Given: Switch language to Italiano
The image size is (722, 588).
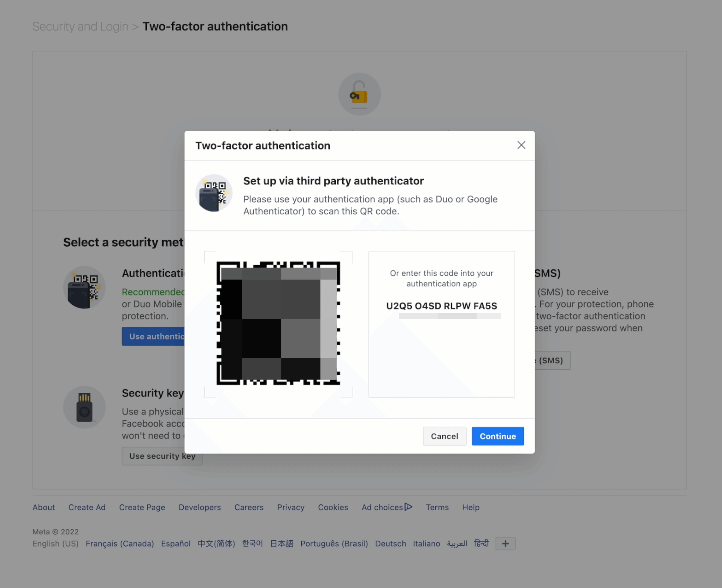Looking at the screenshot, I should pyautogui.click(x=426, y=543).
